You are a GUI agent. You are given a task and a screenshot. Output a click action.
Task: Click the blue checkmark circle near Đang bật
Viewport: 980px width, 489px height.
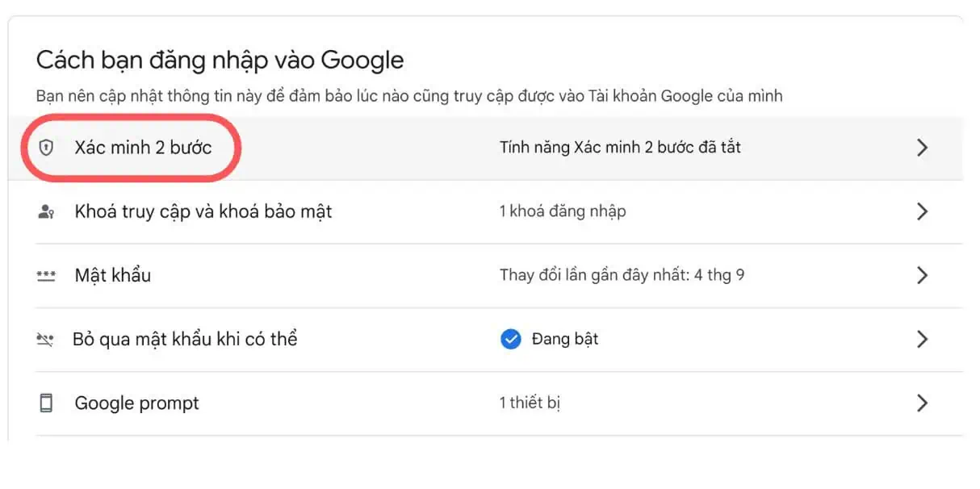pyautogui.click(x=511, y=339)
